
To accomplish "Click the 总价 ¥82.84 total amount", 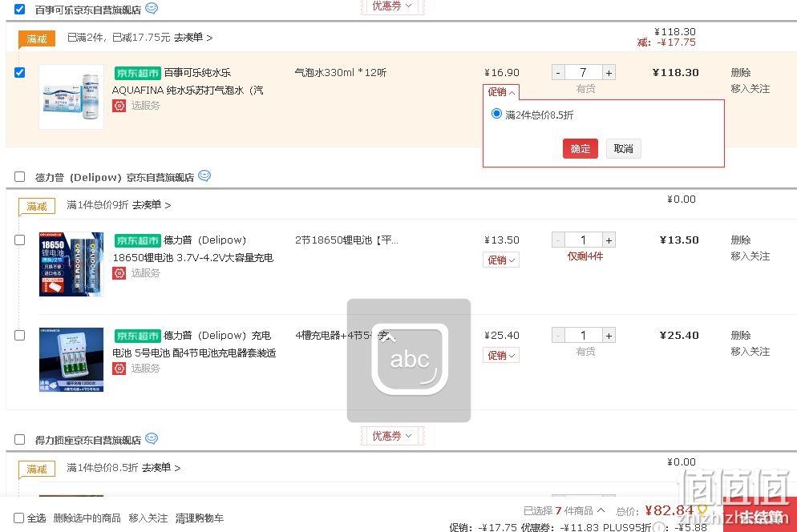I will click(x=670, y=510).
